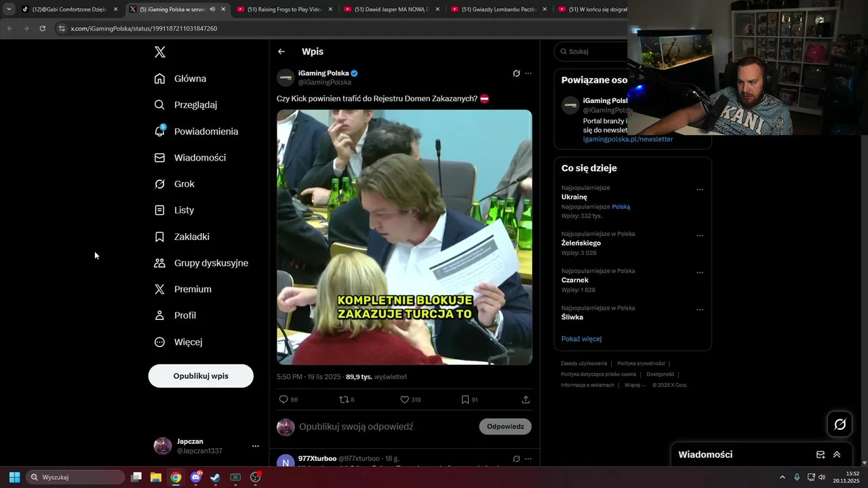Open account menu dots next to Japczan
The height and width of the screenshot is (488, 868).
coord(256,446)
